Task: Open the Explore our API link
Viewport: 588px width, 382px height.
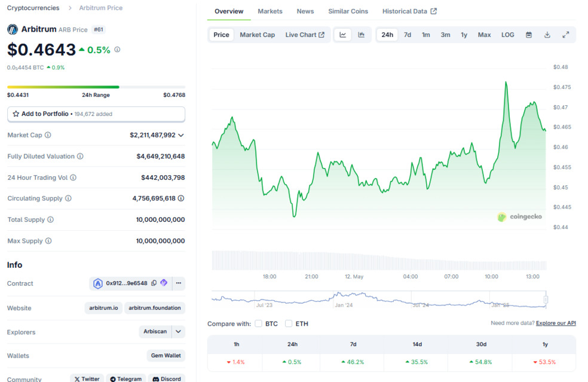Action: pos(556,323)
